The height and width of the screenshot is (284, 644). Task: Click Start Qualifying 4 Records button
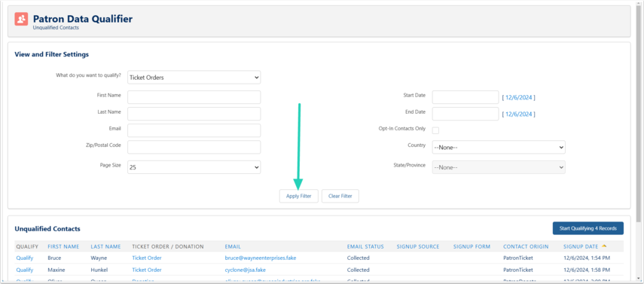click(588, 228)
